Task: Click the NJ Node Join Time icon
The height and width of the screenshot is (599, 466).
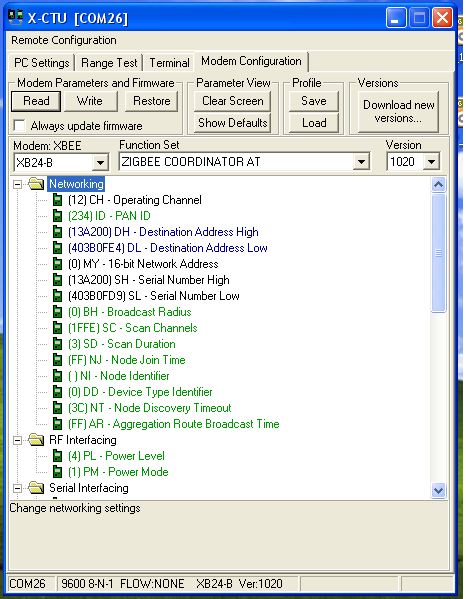Action: (x=57, y=360)
